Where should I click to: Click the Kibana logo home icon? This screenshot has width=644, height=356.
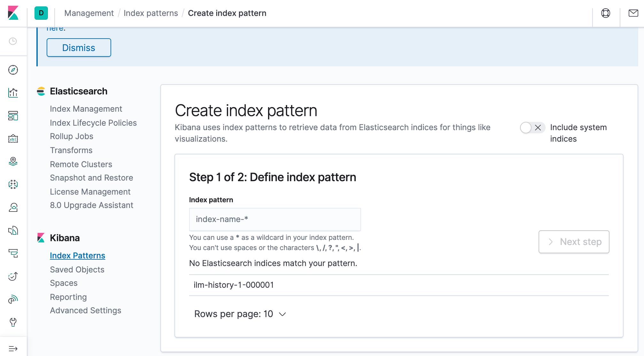click(x=13, y=13)
